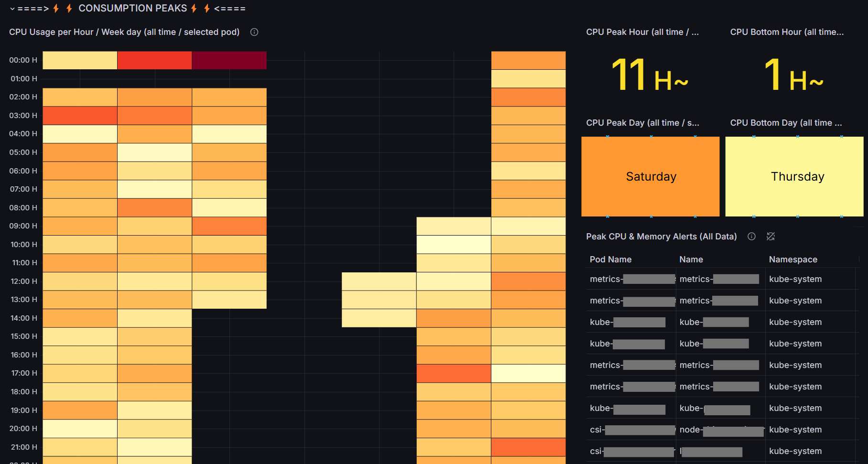Sort the alerts table by the Name column
Image resolution: width=868 pixels, height=464 pixels.
pos(691,259)
